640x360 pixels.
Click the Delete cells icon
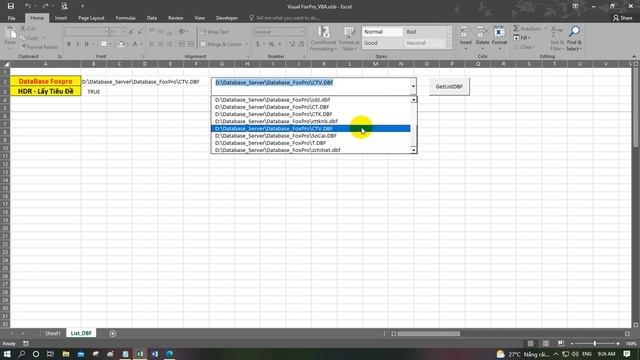click(x=482, y=32)
